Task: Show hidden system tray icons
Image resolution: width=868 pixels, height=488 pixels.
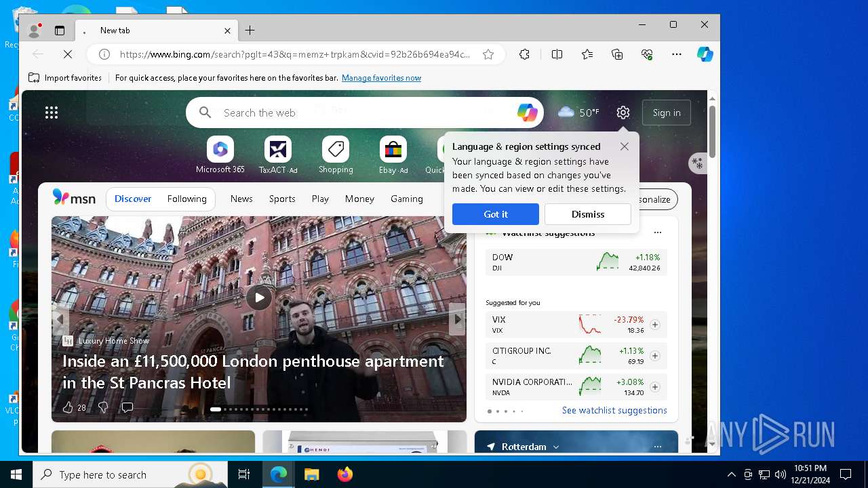Action: (731, 474)
